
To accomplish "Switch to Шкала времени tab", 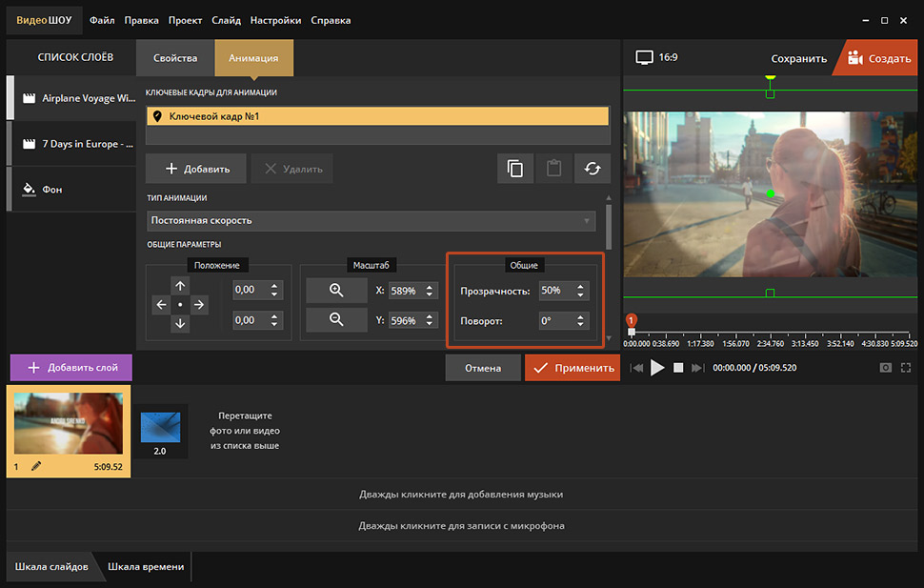I will (x=146, y=566).
